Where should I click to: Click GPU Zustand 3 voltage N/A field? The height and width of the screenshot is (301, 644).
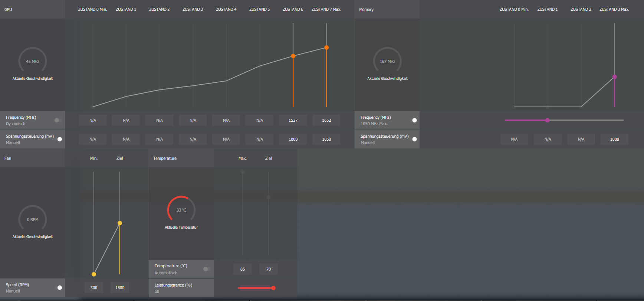tap(193, 139)
